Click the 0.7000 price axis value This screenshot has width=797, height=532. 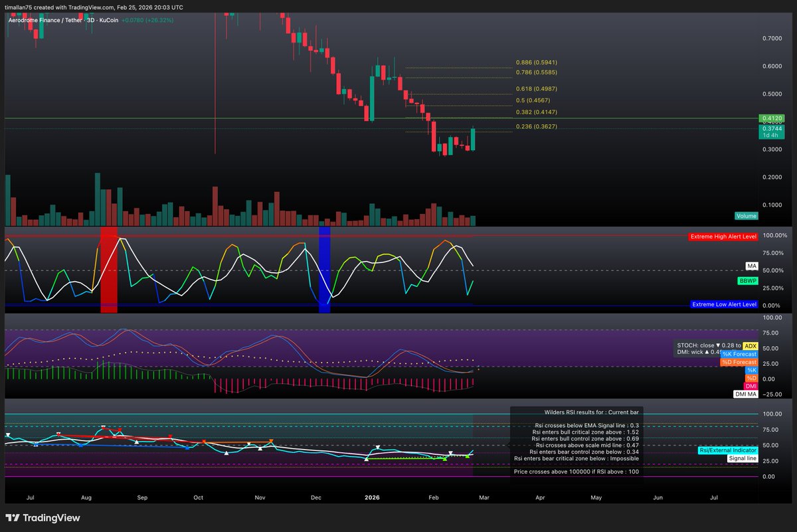[x=772, y=39]
